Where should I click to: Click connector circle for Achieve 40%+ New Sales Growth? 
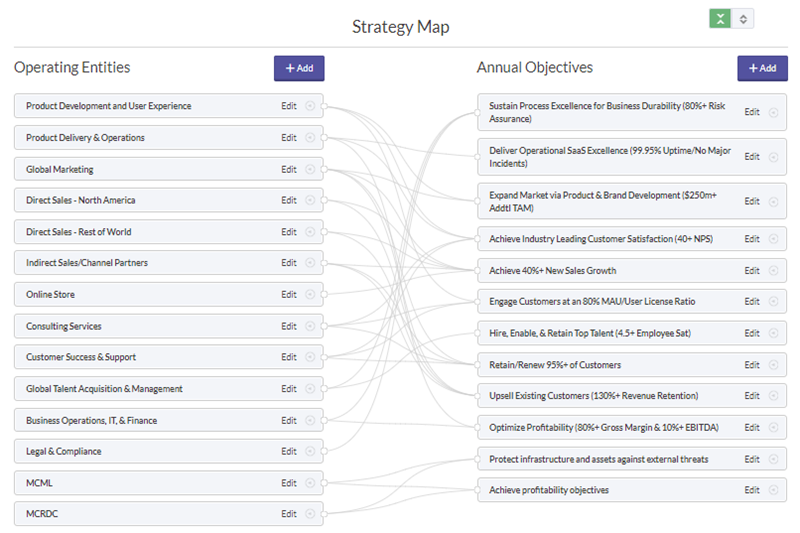(x=773, y=271)
